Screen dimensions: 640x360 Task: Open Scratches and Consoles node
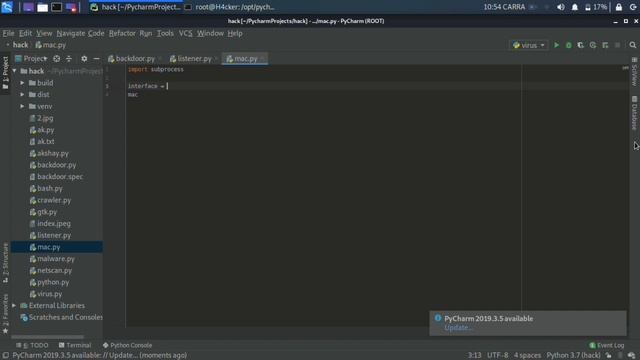(x=61, y=318)
